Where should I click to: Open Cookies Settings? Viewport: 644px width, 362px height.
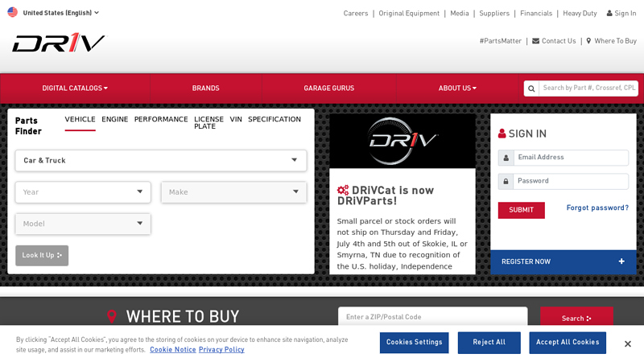414,343
